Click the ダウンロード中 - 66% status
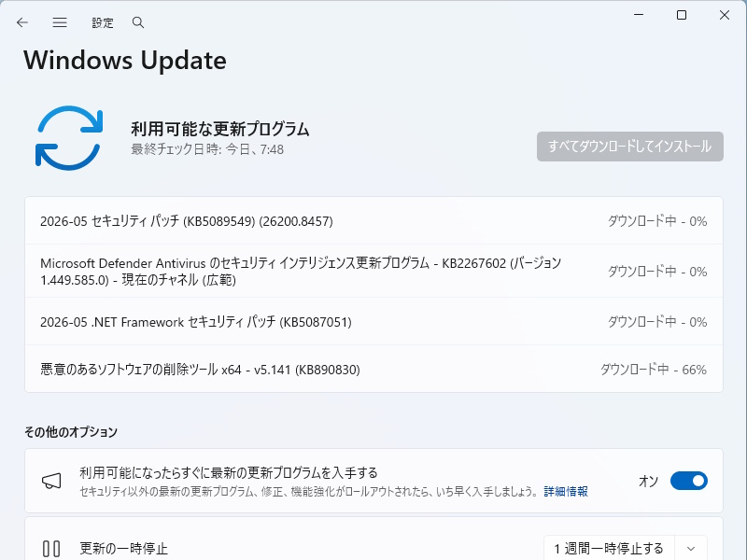The height and width of the screenshot is (560, 747). coord(653,370)
